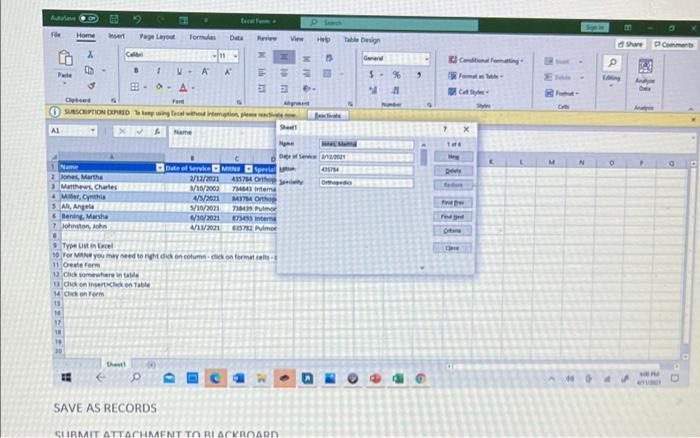Click the Decrease Indent icon
This screenshot has height=438, width=700.
point(262,88)
